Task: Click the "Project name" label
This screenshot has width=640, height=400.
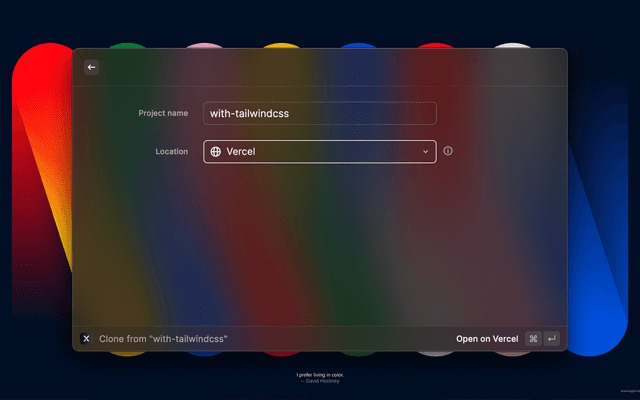Action: pos(163,113)
